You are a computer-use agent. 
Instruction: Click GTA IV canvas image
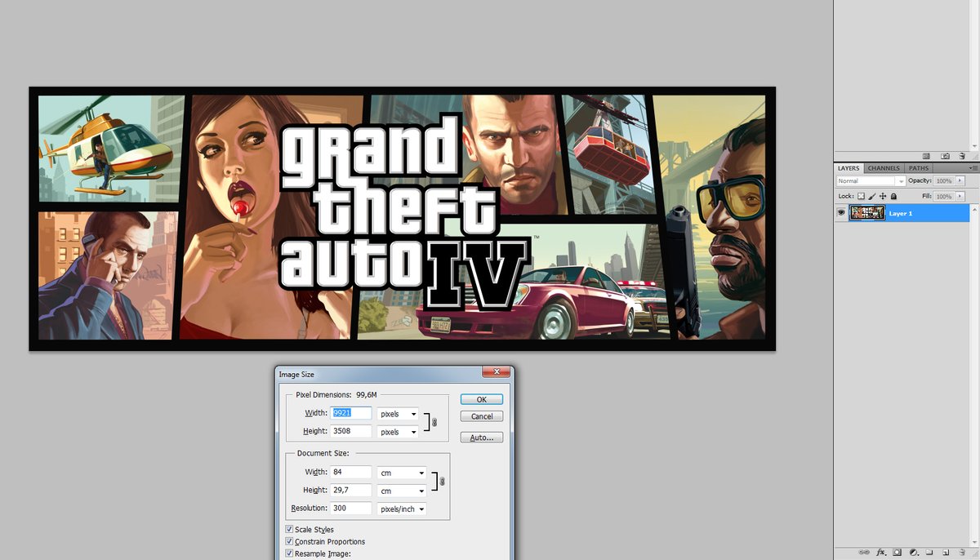coord(402,218)
